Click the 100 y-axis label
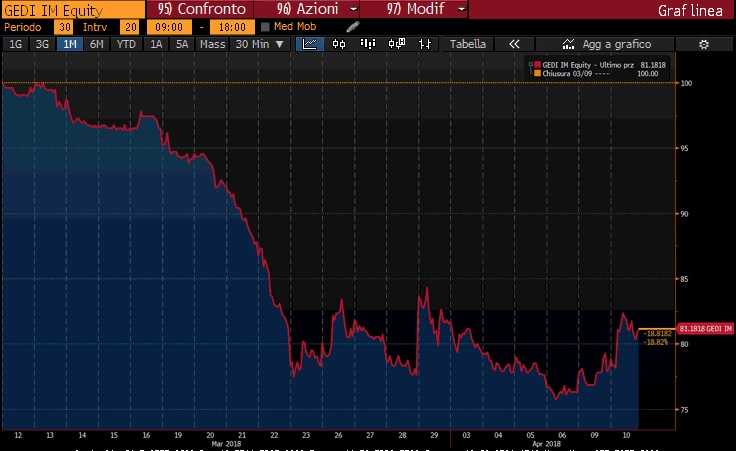The height and width of the screenshot is (451, 736). [686, 83]
